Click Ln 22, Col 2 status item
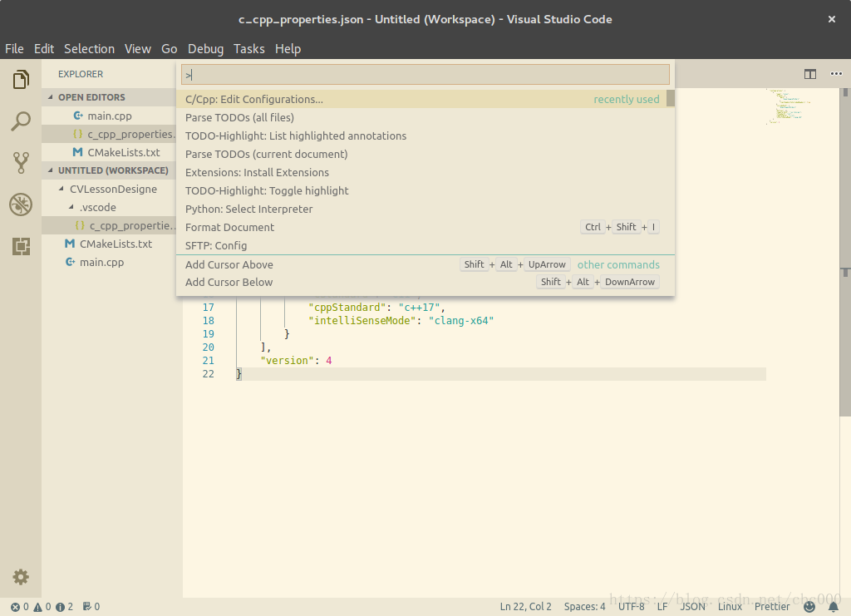The width and height of the screenshot is (851, 616). pyautogui.click(x=525, y=607)
